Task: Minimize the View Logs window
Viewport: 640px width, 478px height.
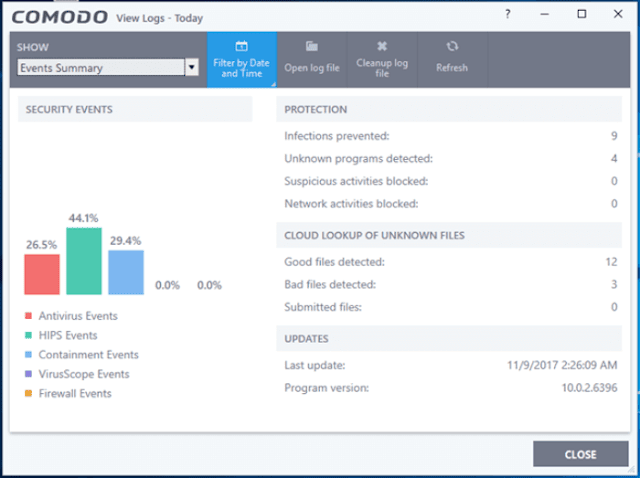Action: 544,14
